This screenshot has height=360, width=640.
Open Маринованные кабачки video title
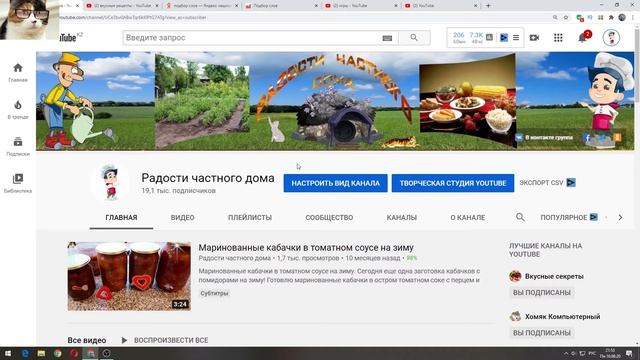tap(306, 247)
